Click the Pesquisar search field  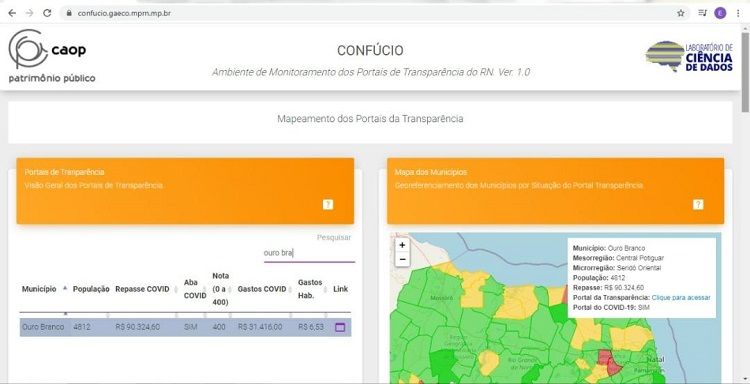click(309, 253)
